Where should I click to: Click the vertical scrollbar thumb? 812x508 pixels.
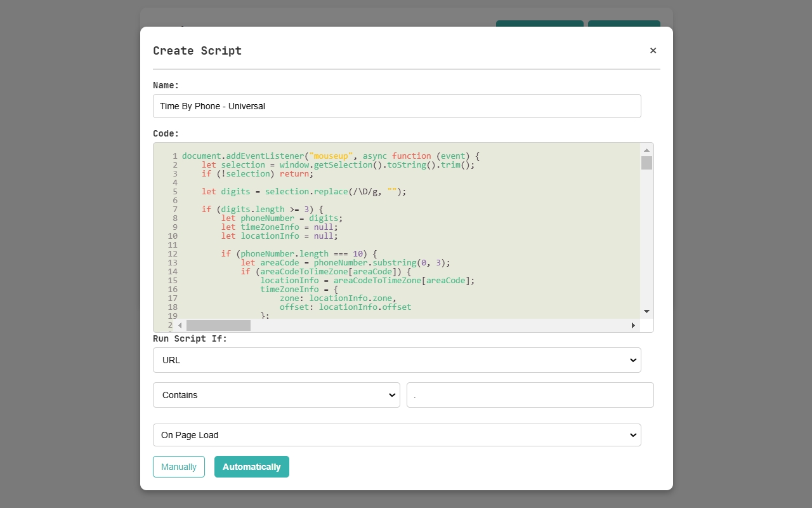[x=646, y=163]
